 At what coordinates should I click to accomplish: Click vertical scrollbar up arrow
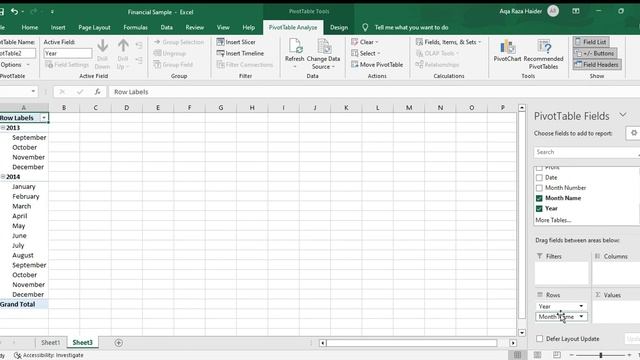tap(522, 107)
